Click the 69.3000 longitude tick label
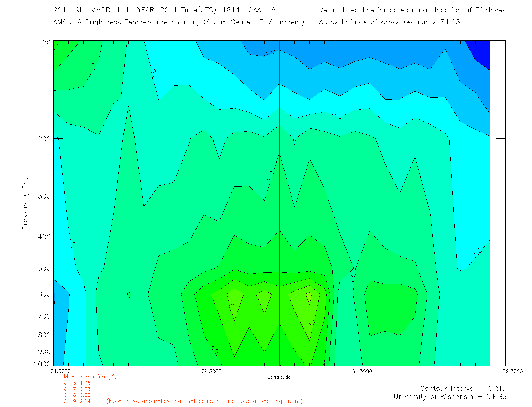532x407 pixels. click(x=211, y=371)
